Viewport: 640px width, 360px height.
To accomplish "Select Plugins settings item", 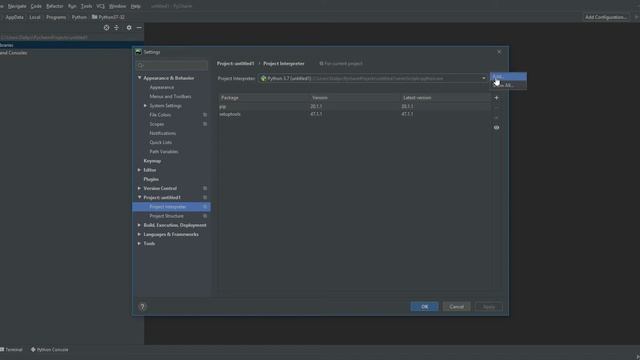I will (151, 179).
